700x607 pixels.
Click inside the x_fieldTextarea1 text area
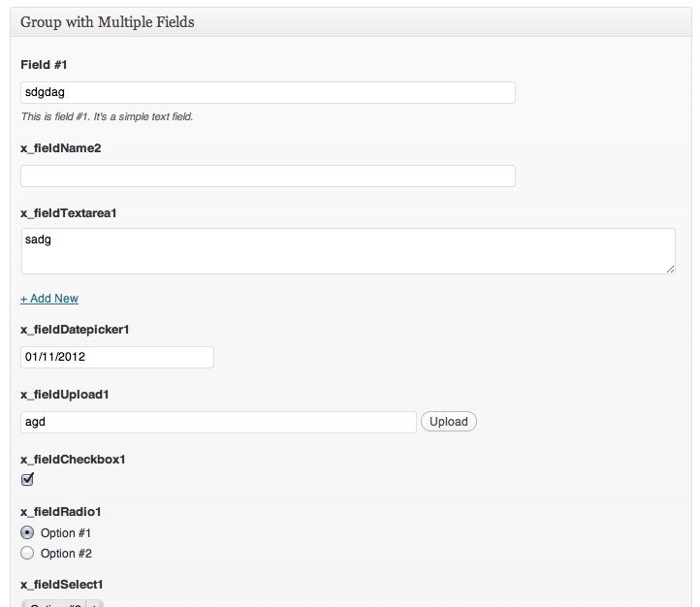(347, 251)
